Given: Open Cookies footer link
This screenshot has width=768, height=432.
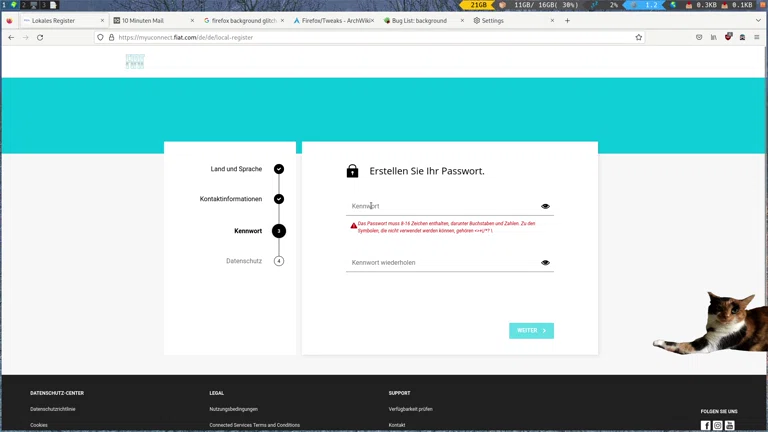Looking at the screenshot, I should [x=39, y=425].
